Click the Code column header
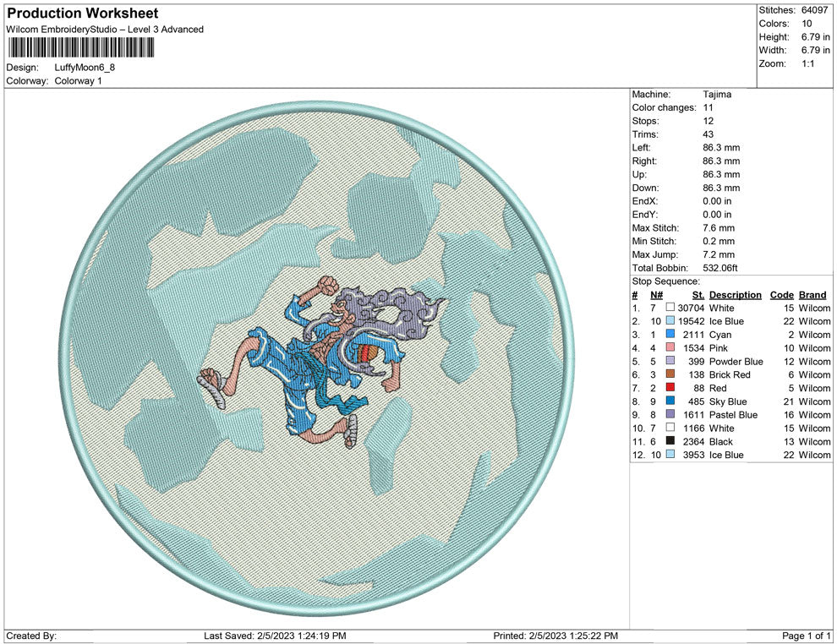Screen dimensions: 837x644 [x=781, y=295]
